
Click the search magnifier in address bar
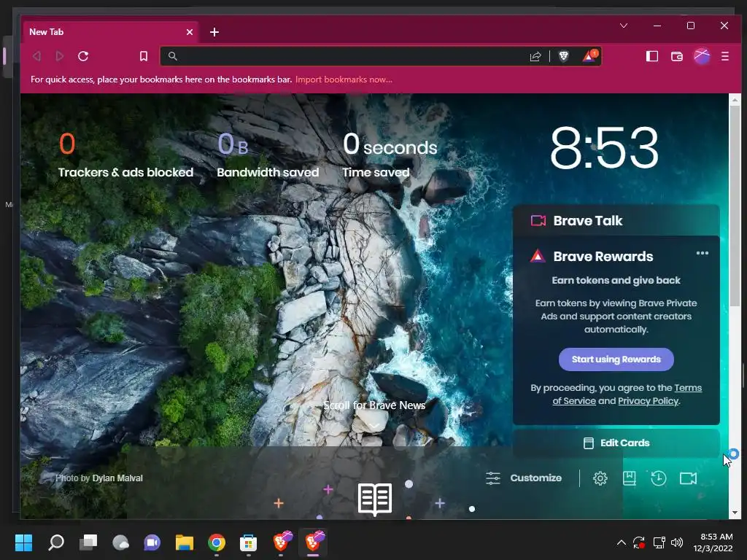(172, 56)
